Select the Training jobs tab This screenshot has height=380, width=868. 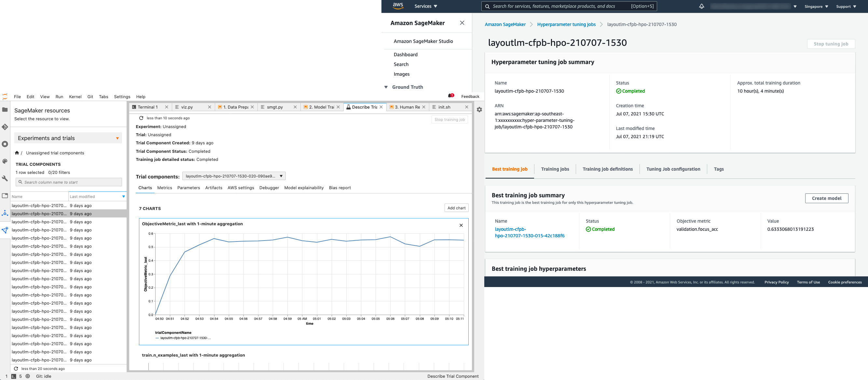click(x=555, y=169)
